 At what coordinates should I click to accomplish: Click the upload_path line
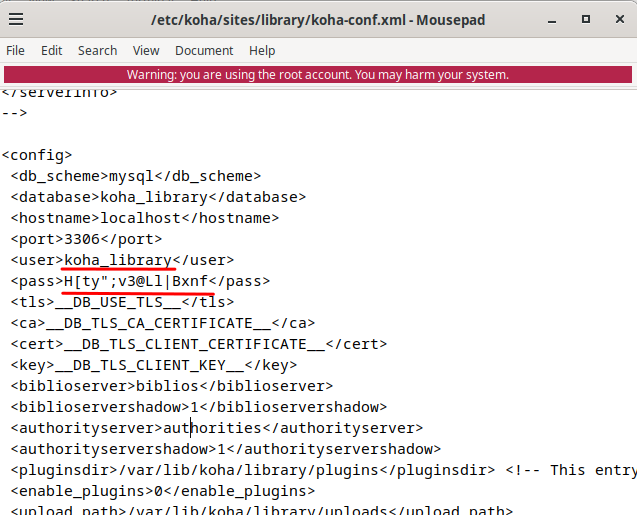pos(262,510)
